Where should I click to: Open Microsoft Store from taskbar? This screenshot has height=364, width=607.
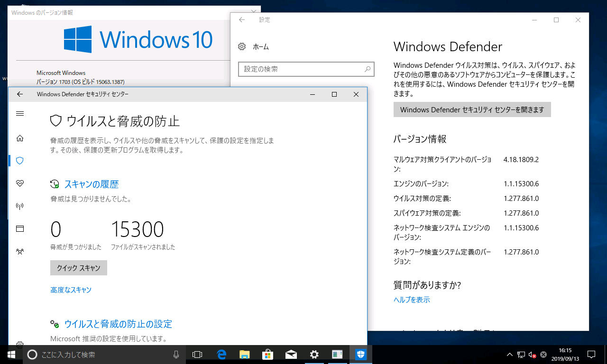tap(267, 355)
